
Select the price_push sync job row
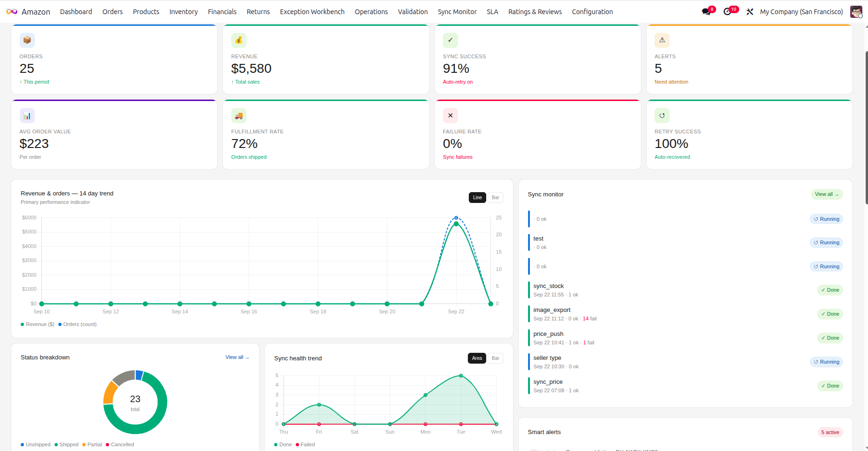point(685,338)
